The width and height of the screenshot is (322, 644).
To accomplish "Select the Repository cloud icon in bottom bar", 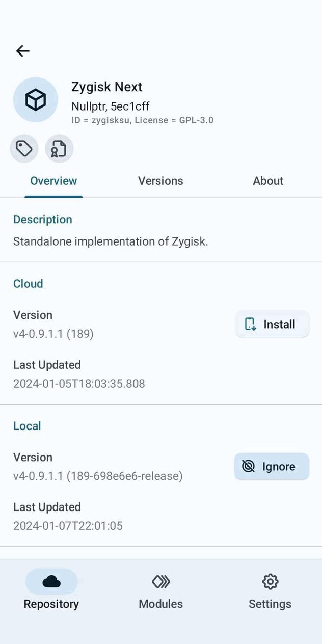I will tap(51, 581).
